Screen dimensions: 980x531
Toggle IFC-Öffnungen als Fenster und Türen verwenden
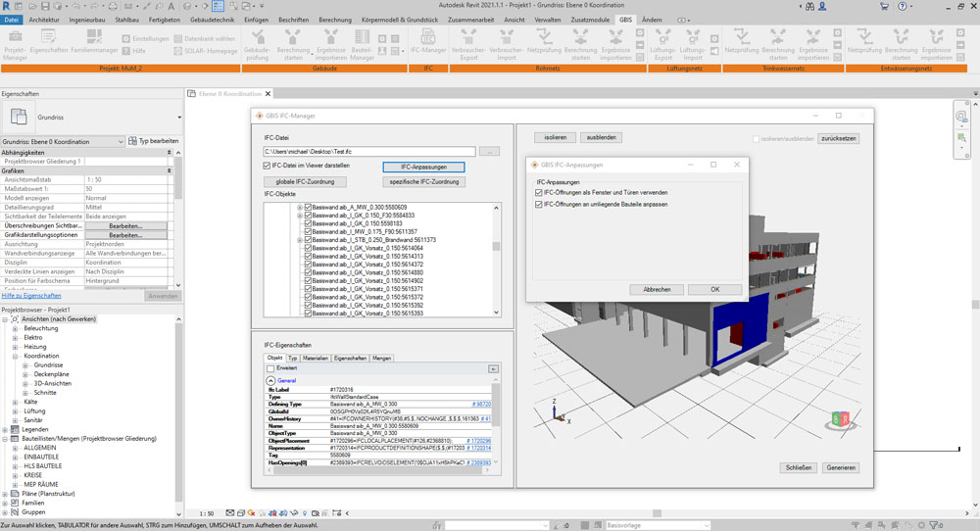coord(539,192)
